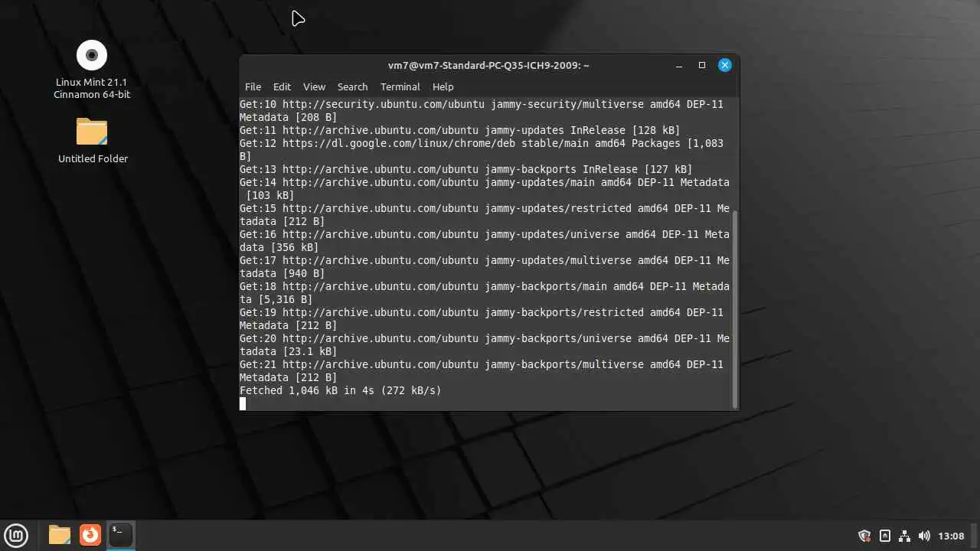The width and height of the screenshot is (980, 551).
Task: Click the terminal cursor prompt block
Action: coord(243,403)
